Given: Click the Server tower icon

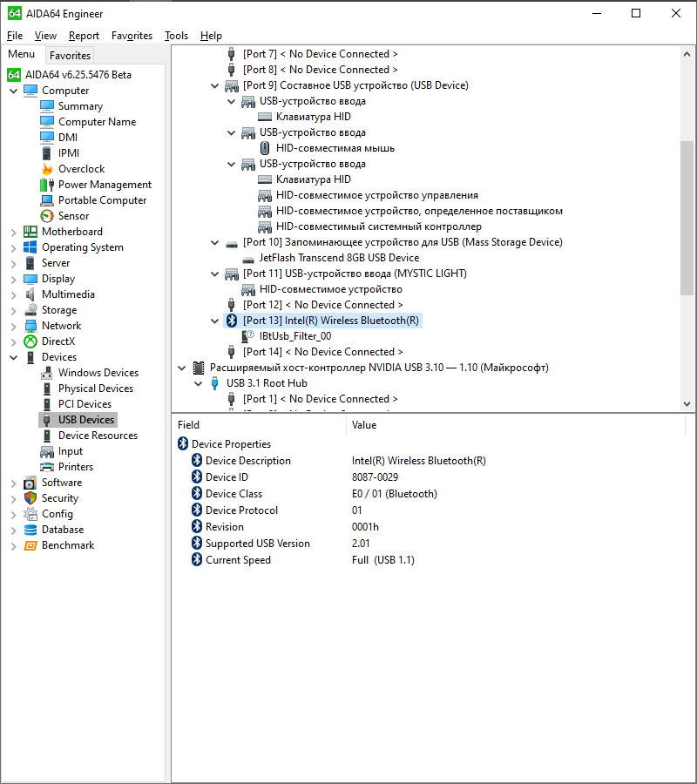Looking at the screenshot, I should click(x=30, y=262).
